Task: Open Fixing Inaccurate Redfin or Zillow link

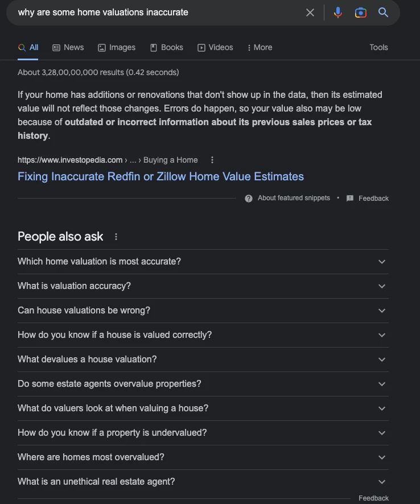Action: (160, 176)
